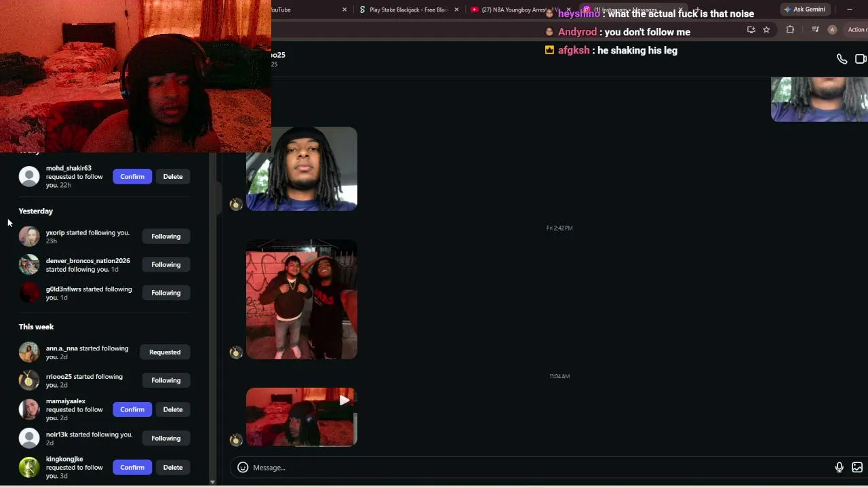868x488 pixels.
Task: Click the This week section heading
Action: (37, 327)
